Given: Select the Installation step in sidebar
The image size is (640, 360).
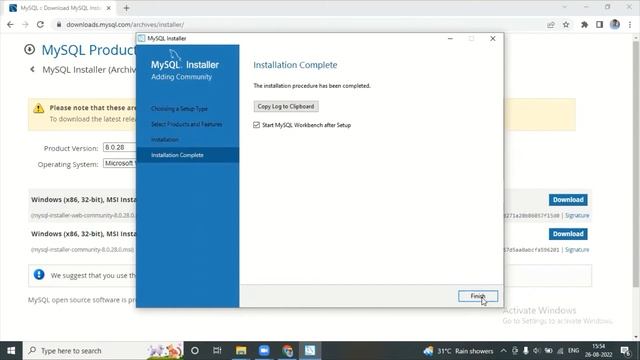Looking at the screenshot, I should [x=164, y=140].
